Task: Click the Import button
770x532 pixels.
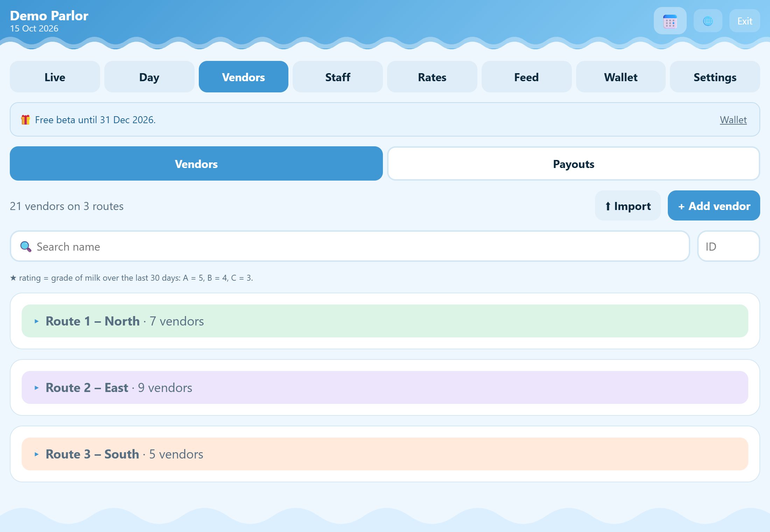Action: coord(628,206)
